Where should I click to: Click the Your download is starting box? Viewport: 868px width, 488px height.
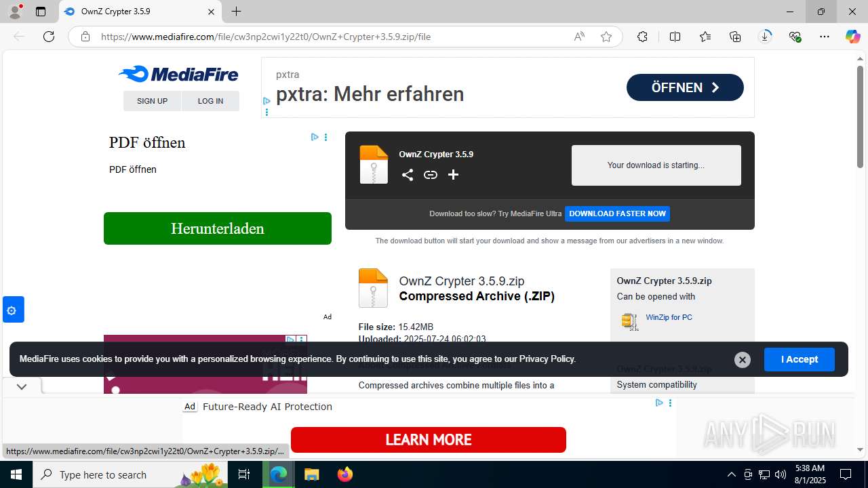656,165
